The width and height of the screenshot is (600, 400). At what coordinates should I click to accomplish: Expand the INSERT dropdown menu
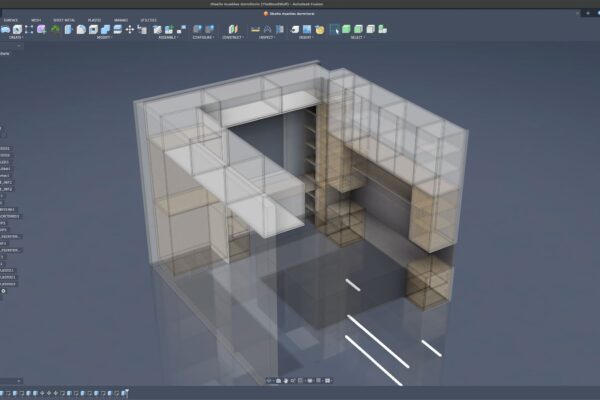(x=306, y=38)
